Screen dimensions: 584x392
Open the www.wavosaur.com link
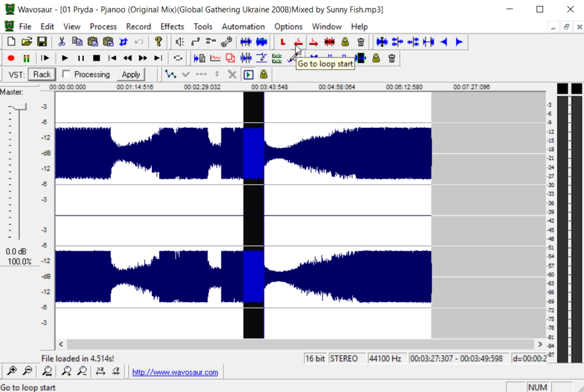click(x=175, y=372)
